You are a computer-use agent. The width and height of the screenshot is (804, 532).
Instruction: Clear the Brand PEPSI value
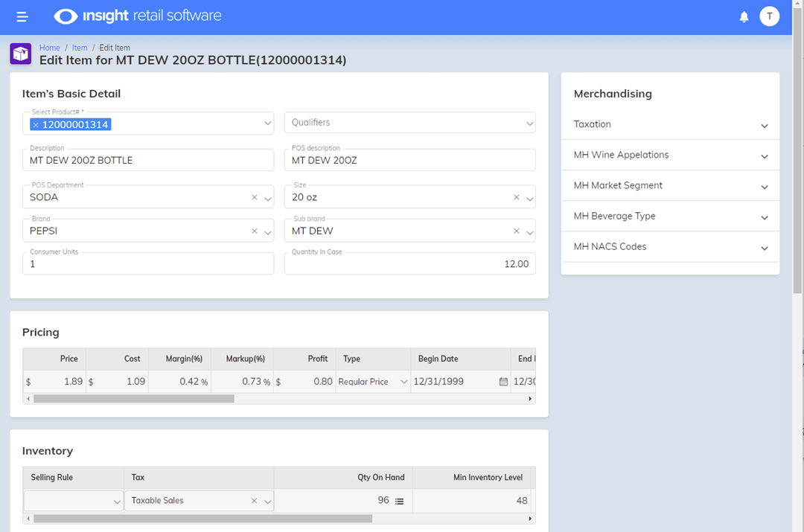point(255,231)
